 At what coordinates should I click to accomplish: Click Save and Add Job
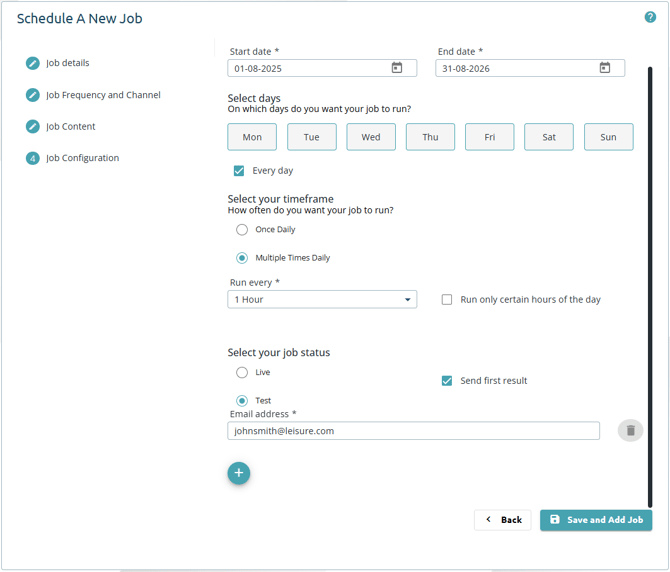pos(596,520)
